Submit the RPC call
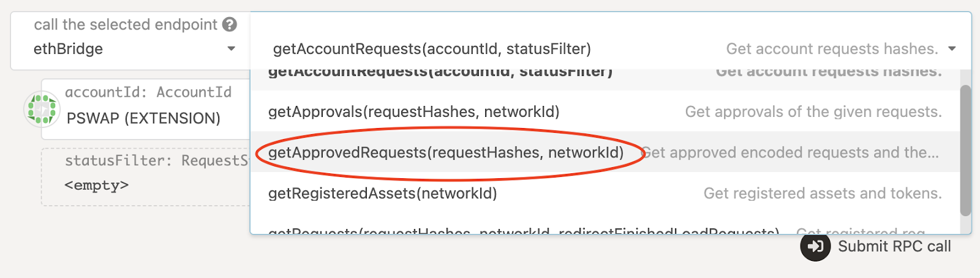Screen dimensions: 980x278 click(x=876, y=246)
